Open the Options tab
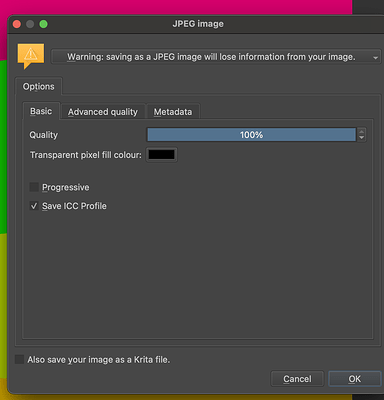The image size is (384, 400). click(x=39, y=87)
